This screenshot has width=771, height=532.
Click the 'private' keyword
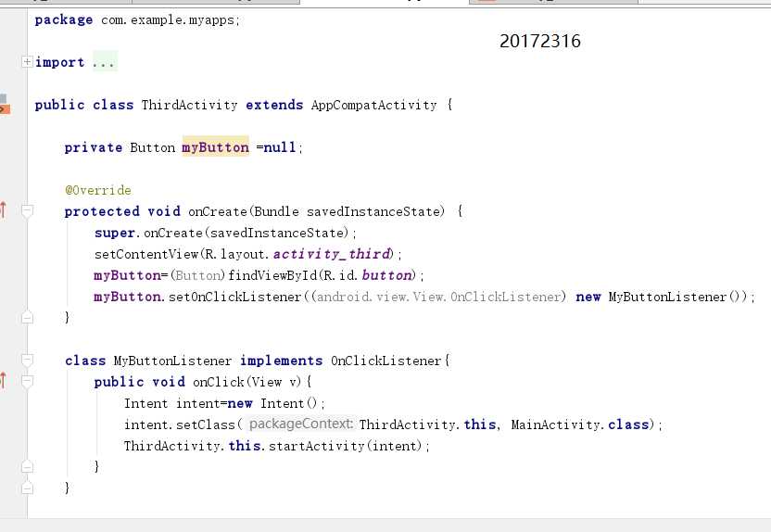tap(94, 147)
